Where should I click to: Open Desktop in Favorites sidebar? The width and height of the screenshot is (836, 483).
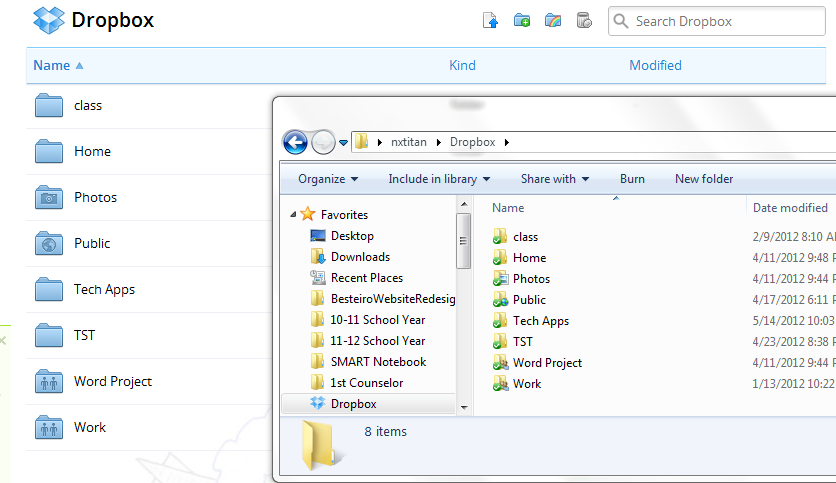pyautogui.click(x=352, y=236)
